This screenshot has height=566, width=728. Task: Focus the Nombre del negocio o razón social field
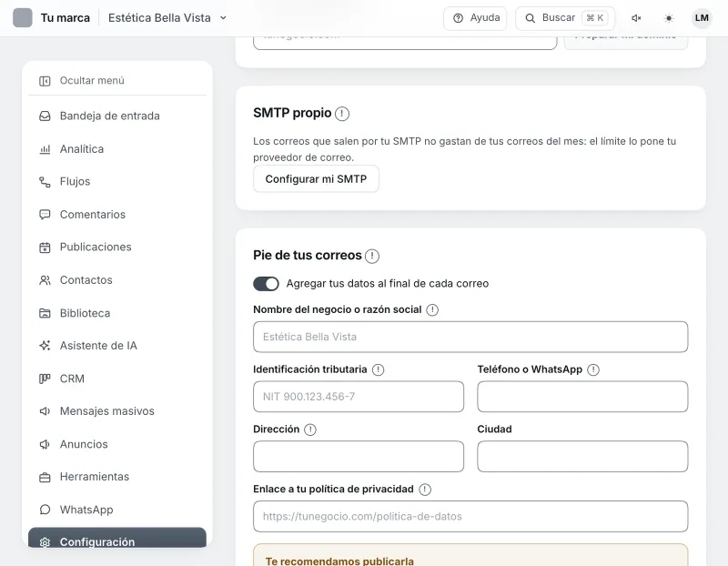(x=470, y=337)
